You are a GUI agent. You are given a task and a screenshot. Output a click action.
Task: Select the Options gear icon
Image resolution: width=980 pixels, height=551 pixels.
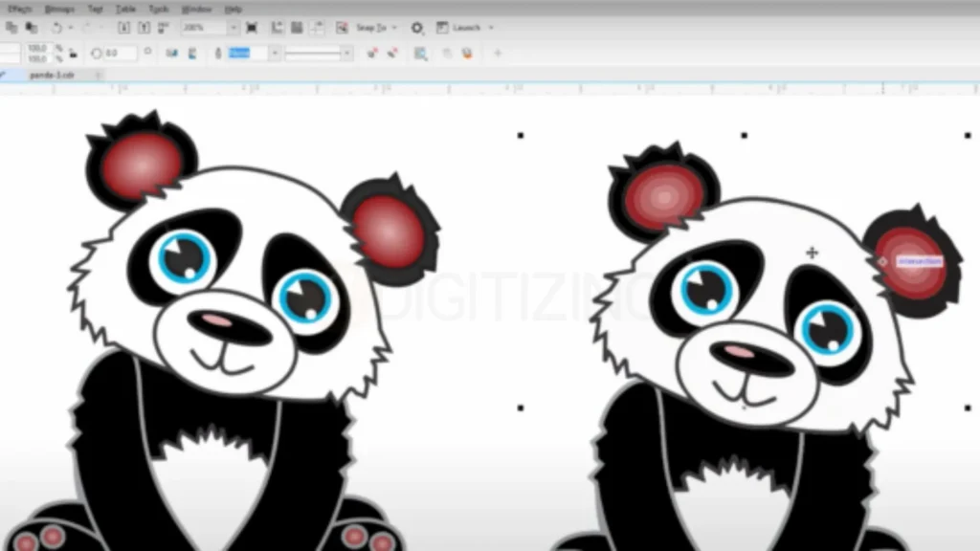(x=415, y=29)
